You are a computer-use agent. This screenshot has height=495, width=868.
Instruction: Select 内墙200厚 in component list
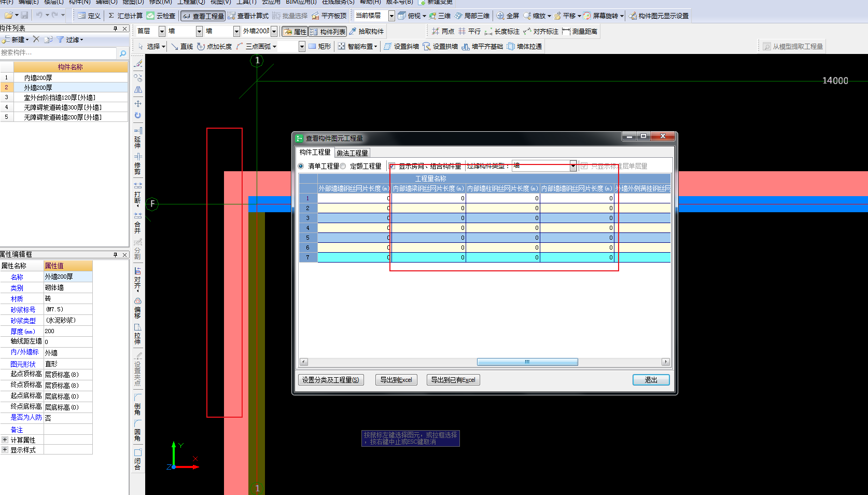[71, 78]
